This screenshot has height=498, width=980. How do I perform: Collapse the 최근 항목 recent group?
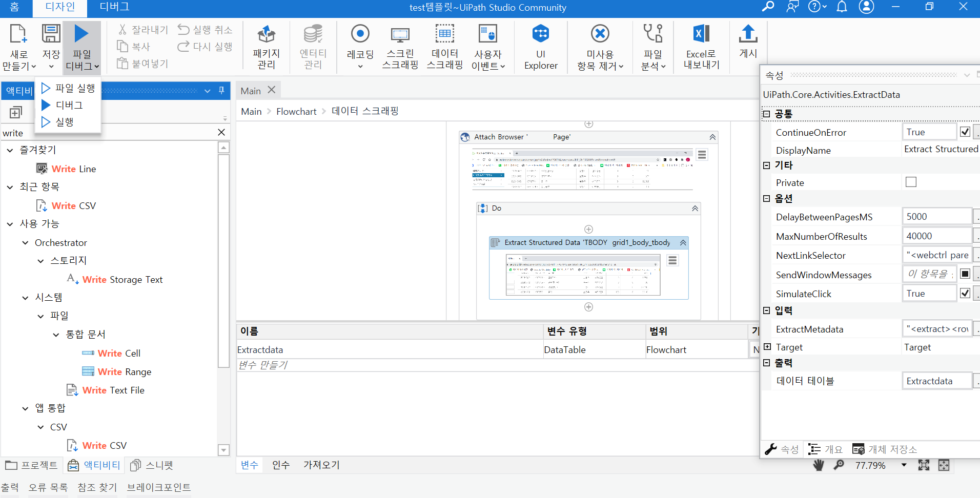[x=10, y=187]
